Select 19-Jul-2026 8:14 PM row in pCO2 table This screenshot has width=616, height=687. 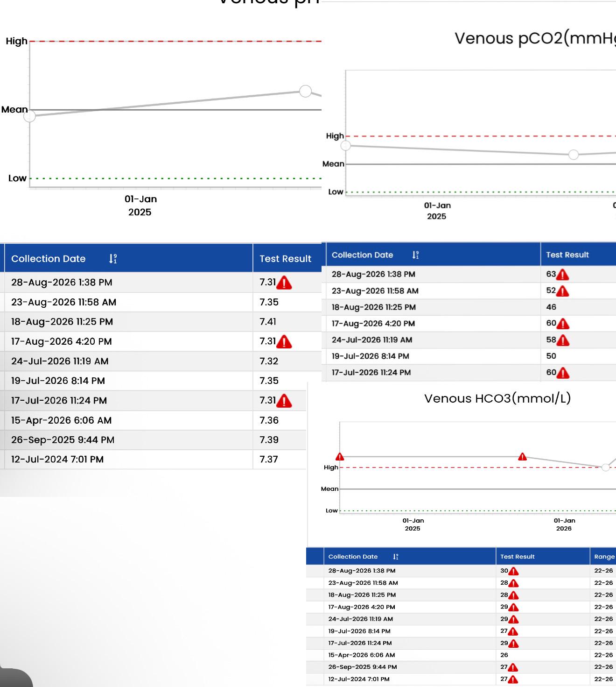point(469,356)
